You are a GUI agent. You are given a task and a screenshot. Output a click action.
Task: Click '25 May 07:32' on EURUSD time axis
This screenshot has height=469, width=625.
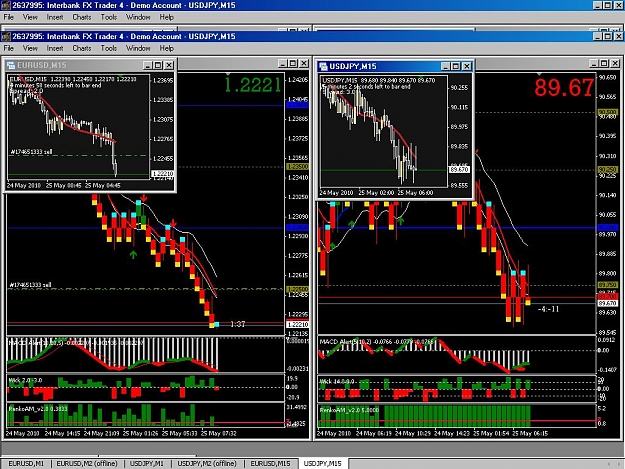click(219, 434)
